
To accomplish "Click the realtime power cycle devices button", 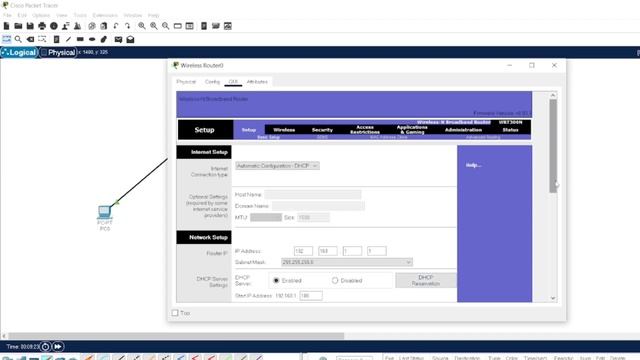I will [45, 347].
